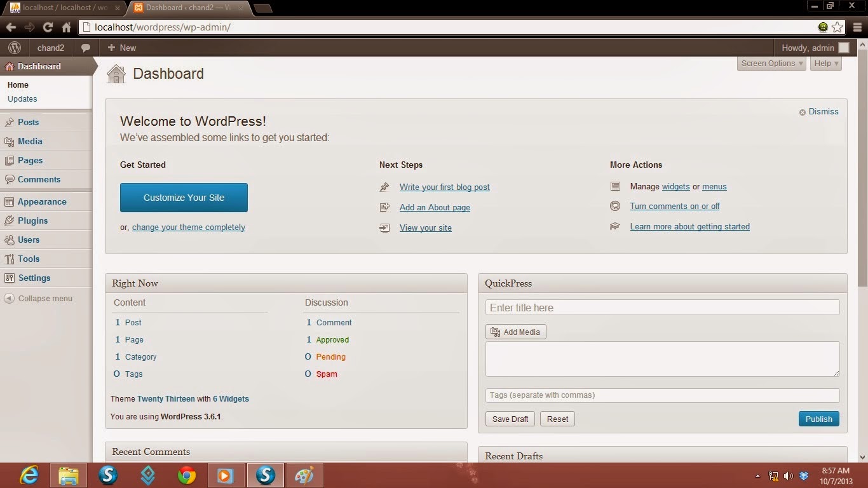Open the Approved comments link
The image size is (868, 488).
point(332,339)
